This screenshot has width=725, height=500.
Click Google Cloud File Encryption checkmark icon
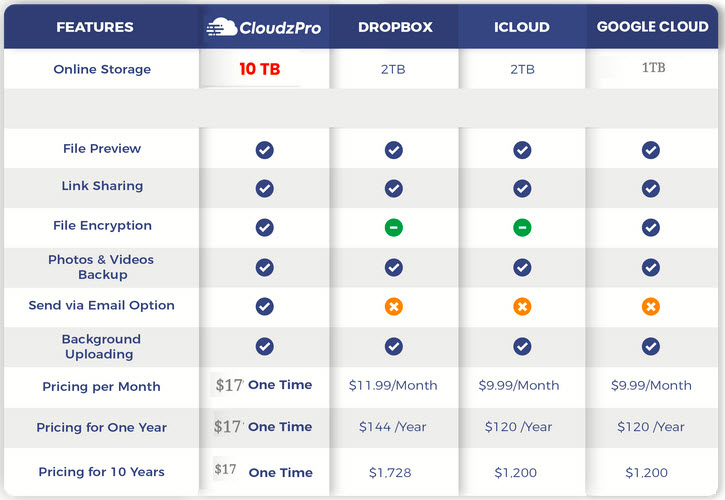[651, 228]
